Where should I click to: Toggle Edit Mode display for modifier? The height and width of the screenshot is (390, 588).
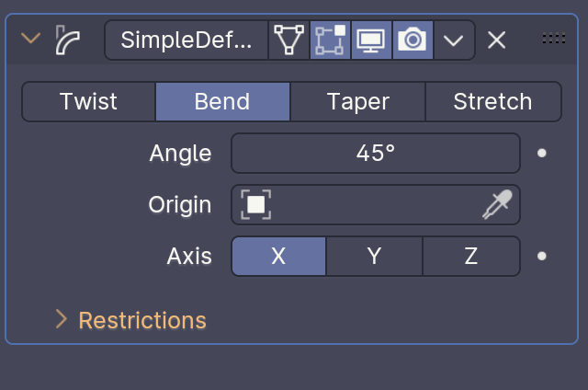coord(331,40)
